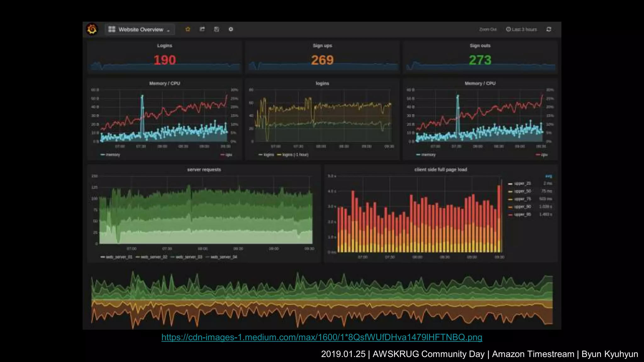Open dashboard settings gear icon
Viewport: 644px width, 362px height.
click(x=231, y=29)
